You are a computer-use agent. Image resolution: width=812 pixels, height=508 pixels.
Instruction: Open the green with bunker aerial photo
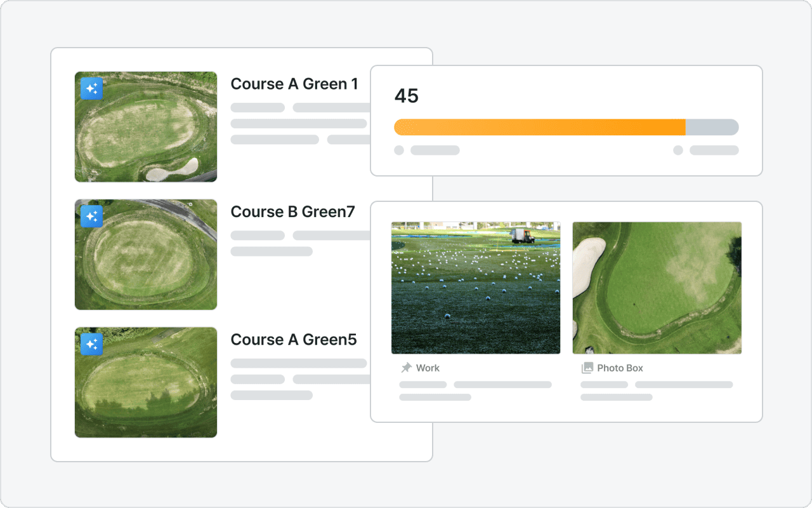(657, 288)
